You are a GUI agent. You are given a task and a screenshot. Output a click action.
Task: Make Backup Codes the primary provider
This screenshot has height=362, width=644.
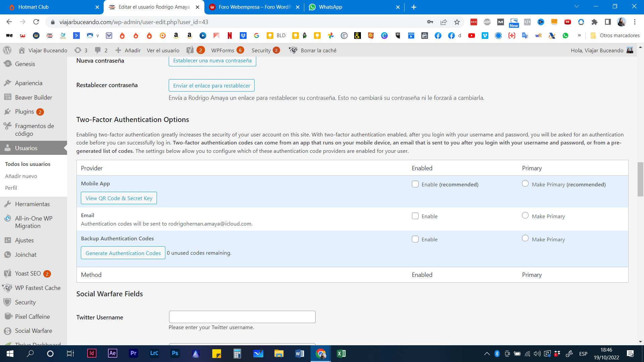tap(525, 238)
